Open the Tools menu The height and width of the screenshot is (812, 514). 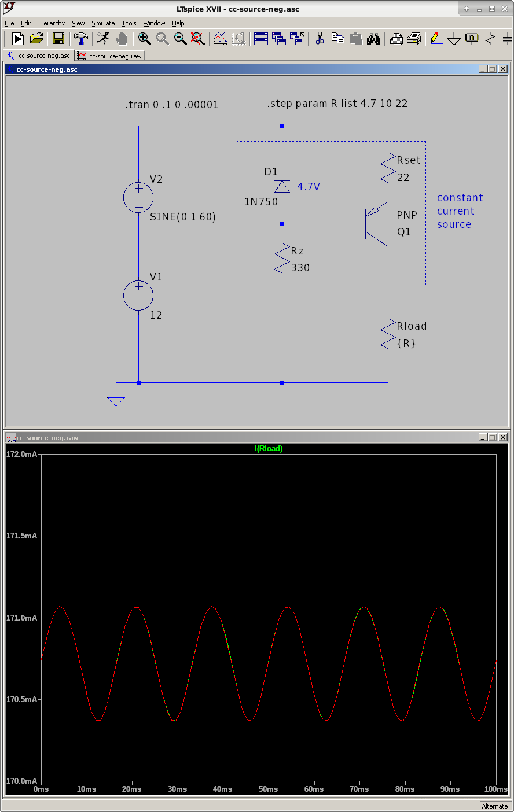pyautogui.click(x=129, y=23)
